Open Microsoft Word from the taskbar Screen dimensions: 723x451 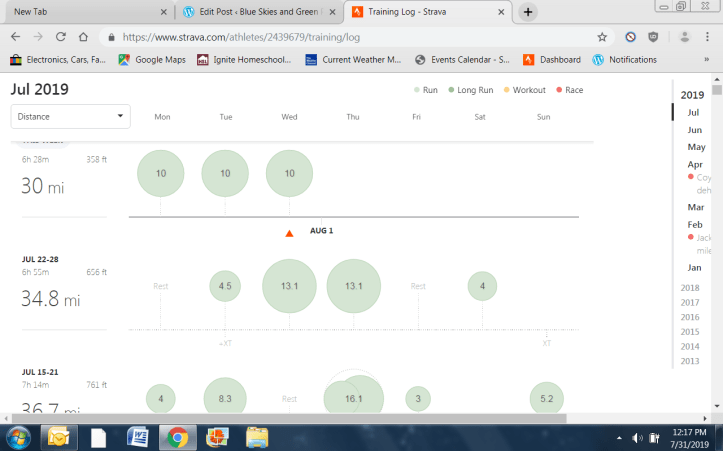[x=137, y=437]
